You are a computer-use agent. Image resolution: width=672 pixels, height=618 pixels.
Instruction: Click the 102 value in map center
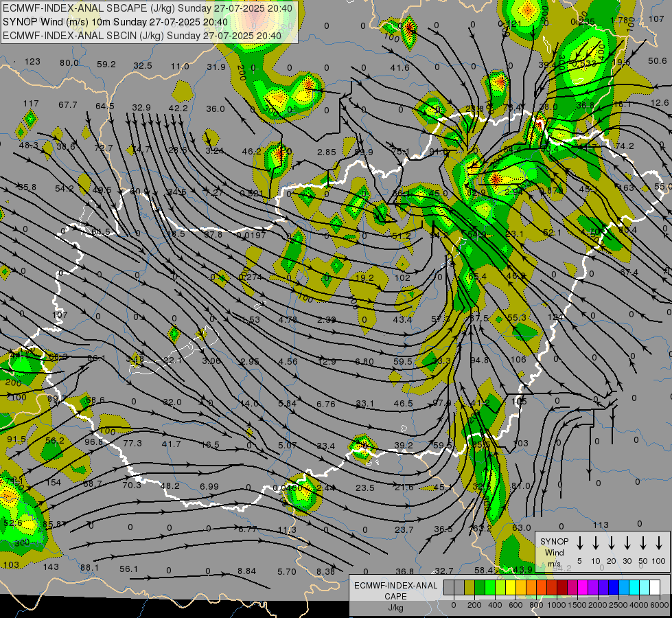click(x=402, y=278)
